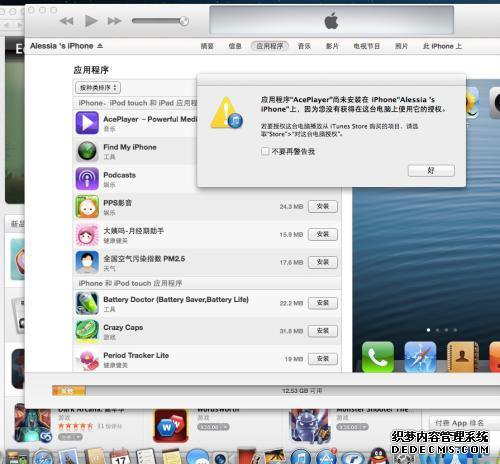Click the Crazy Caps app icon
This screenshot has width=500, height=464.
click(x=87, y=331)
